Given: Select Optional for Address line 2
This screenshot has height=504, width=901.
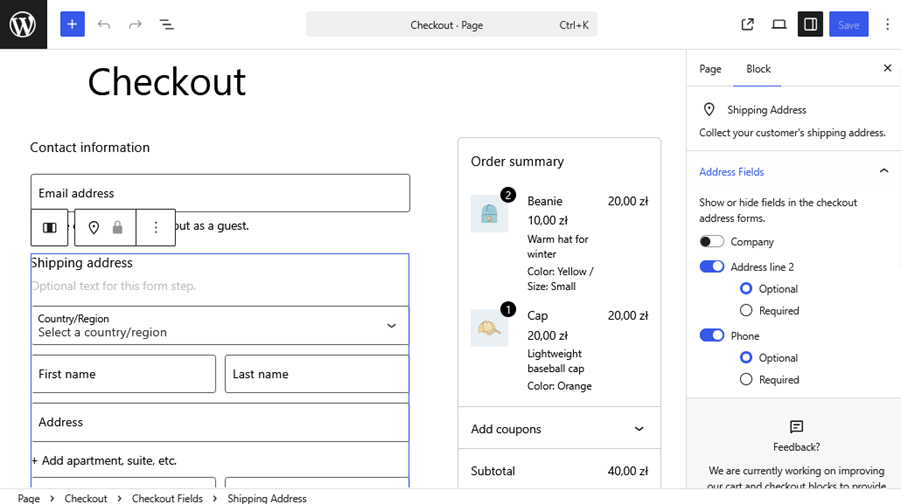Looking at the screenshot, I should [746, 288].
